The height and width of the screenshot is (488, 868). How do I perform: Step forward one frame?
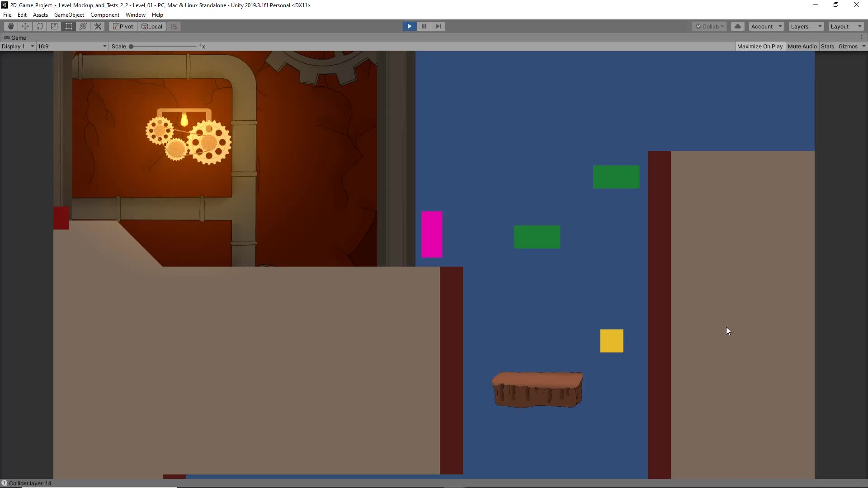pyautogui.click(x=438, y=26)
